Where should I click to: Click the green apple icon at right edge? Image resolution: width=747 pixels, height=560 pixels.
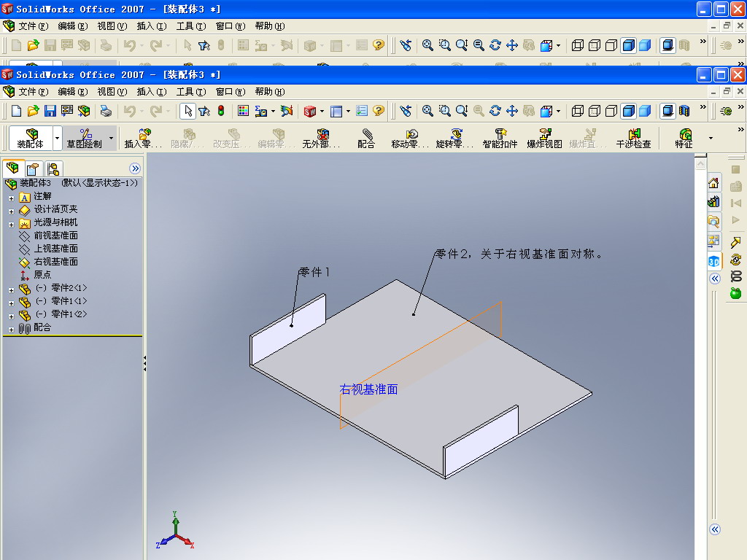(x=735, y=293)
